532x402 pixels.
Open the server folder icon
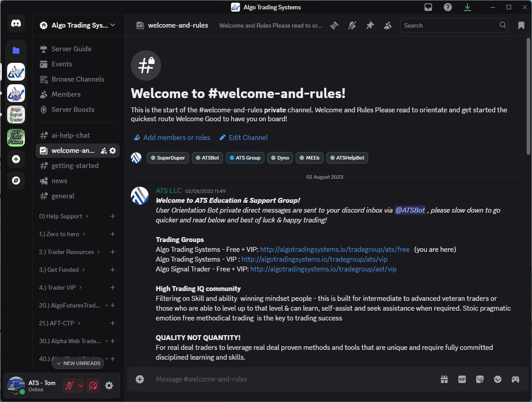coord(16,51)
